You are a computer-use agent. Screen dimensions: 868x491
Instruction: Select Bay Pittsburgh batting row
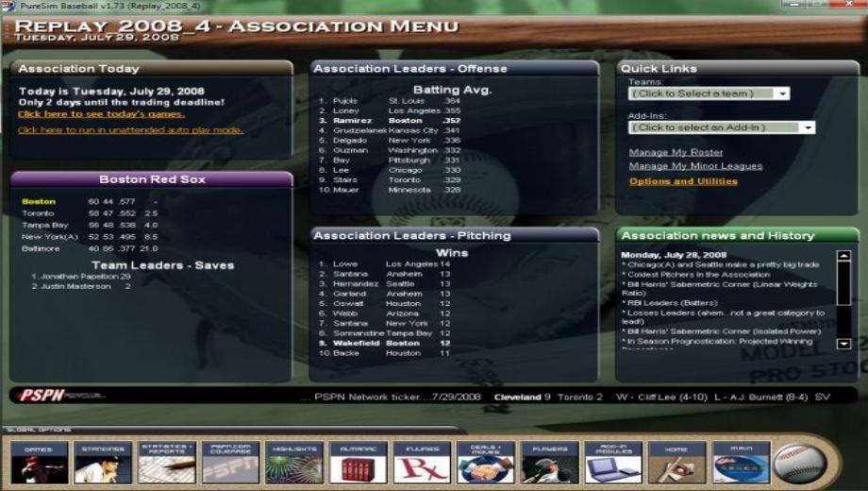(390, 161)
